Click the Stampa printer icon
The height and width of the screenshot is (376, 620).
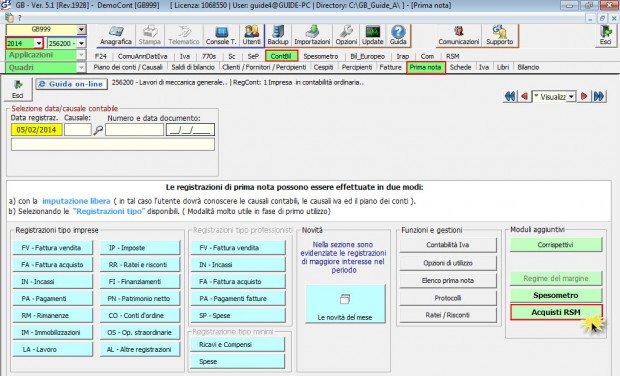[149, 35]
